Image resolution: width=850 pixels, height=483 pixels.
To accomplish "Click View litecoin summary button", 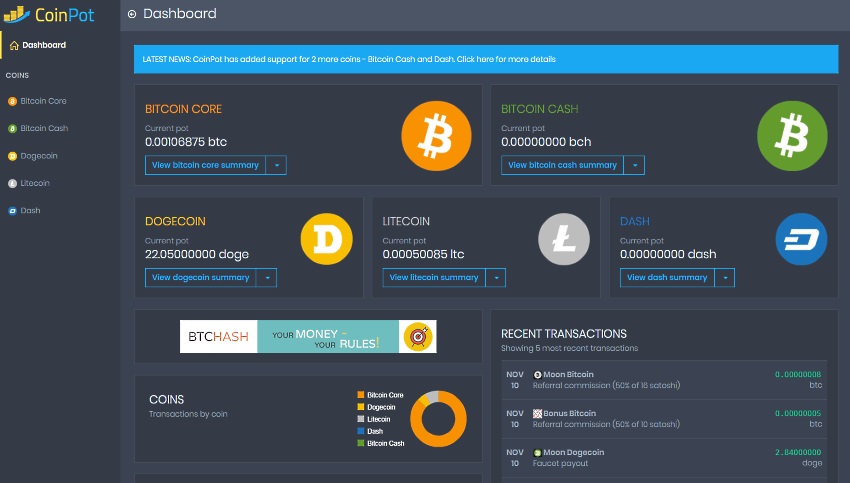I will [x=434, y=278].
